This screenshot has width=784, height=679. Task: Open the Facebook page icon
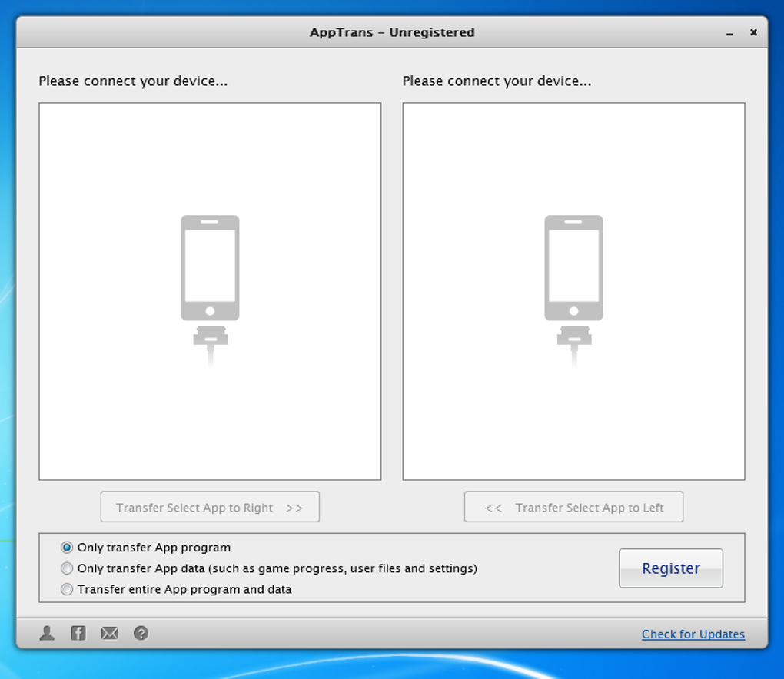pos(78,633)
